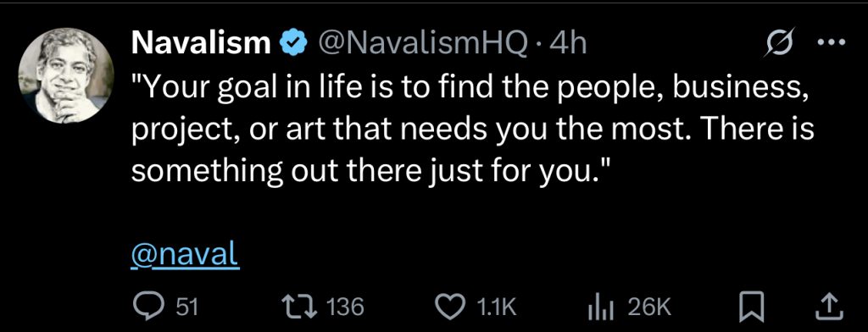Repost using the retweet arrows icon
The width and height of the screenshot is (868, 332).
301,307
